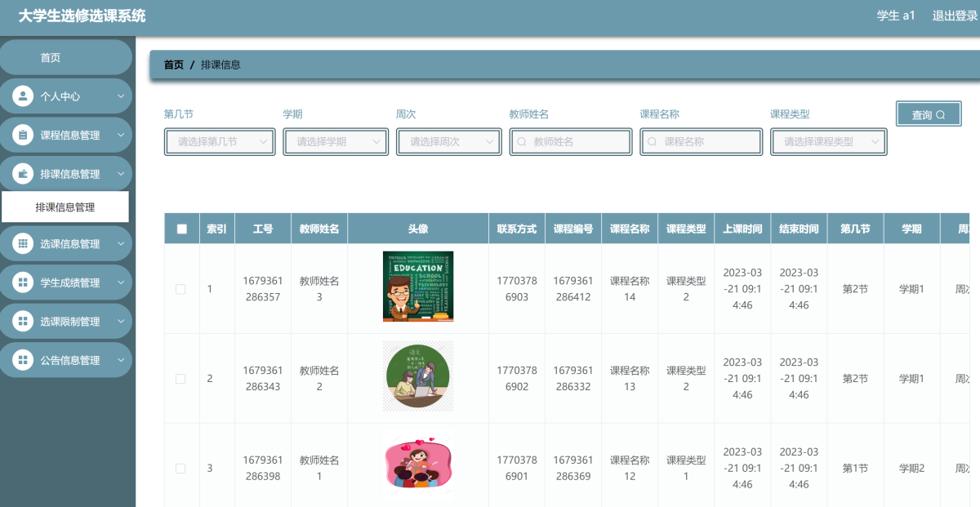Image resolution: width=980 pixels, height=507 pixels.
Task: Click the 选课限制管理 sidebar icon
Action: click(23, 322)
